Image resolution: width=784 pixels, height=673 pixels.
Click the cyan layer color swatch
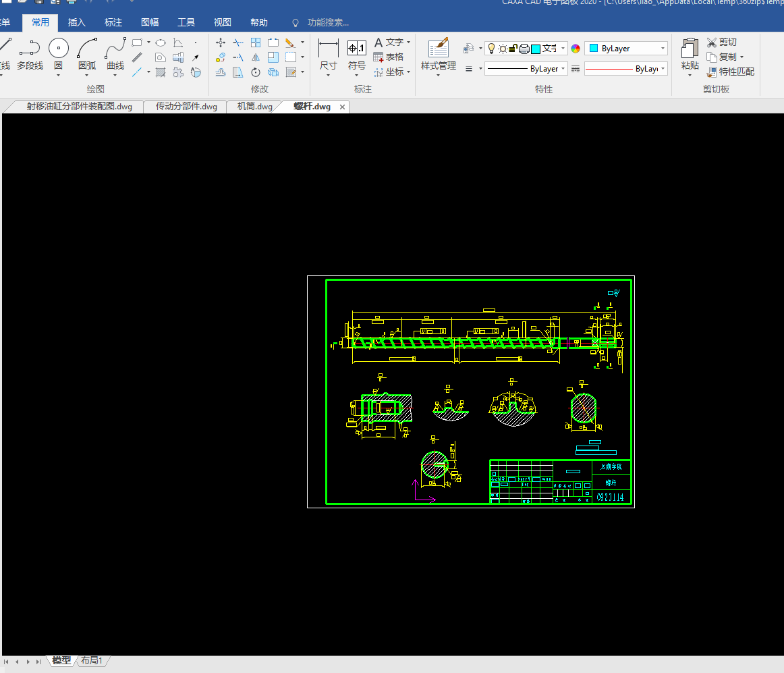(x=536, y=49)
